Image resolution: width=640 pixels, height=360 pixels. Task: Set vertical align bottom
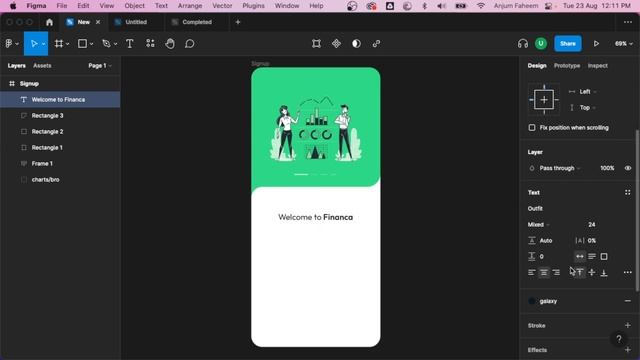click(604, 272)
